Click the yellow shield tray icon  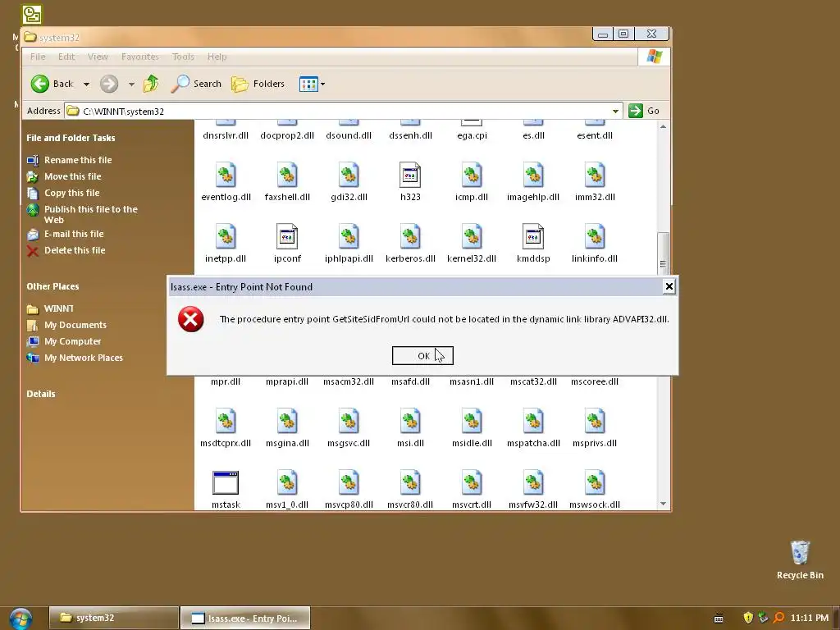pos(748,618)
